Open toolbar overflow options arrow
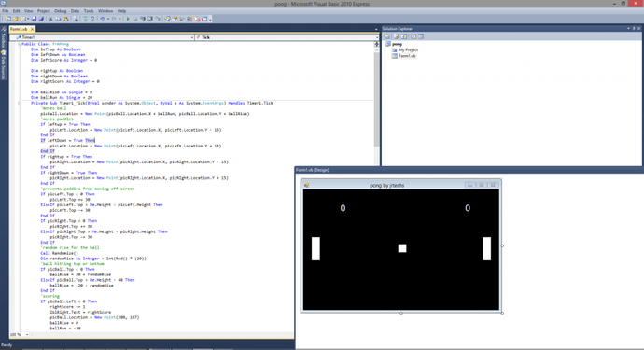This screenshot has width=644, height=350. pos(210,20)
